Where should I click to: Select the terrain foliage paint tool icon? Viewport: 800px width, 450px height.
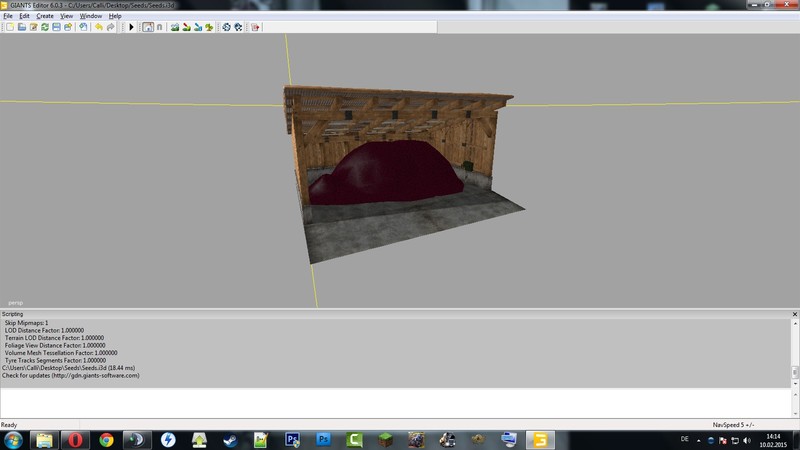pyautogui.click(x=211, y=27)
